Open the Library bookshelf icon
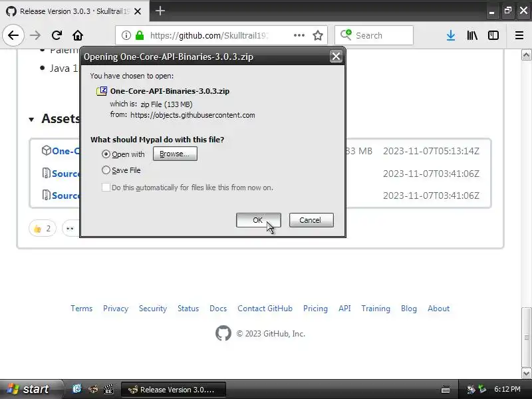Viewport: 532px width, 399px height. [472, 35]
